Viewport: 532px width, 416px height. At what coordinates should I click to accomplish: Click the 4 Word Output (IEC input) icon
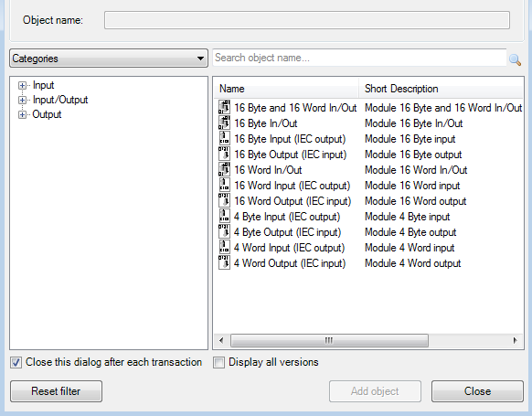[224, 263]
